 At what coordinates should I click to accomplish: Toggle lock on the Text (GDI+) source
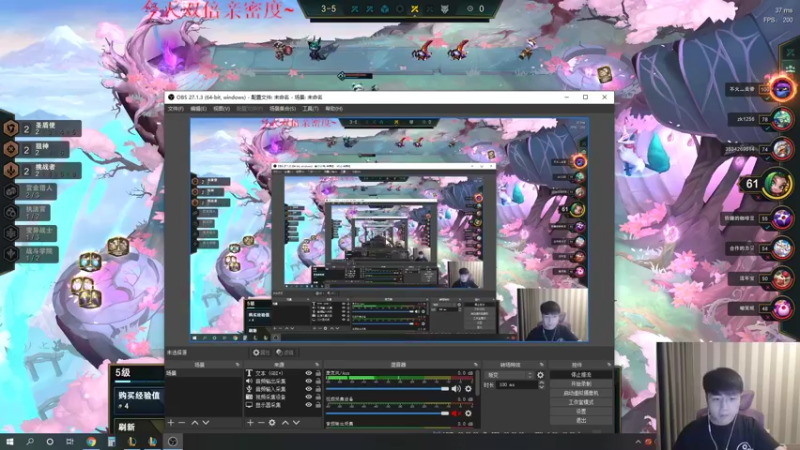[318, 373]
